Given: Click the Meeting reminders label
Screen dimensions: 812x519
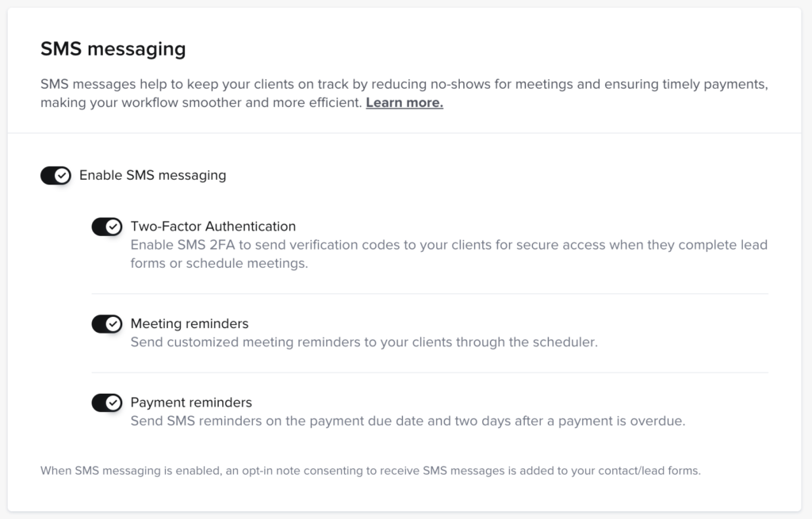Looking at the screenshot, I should [190, 323].
